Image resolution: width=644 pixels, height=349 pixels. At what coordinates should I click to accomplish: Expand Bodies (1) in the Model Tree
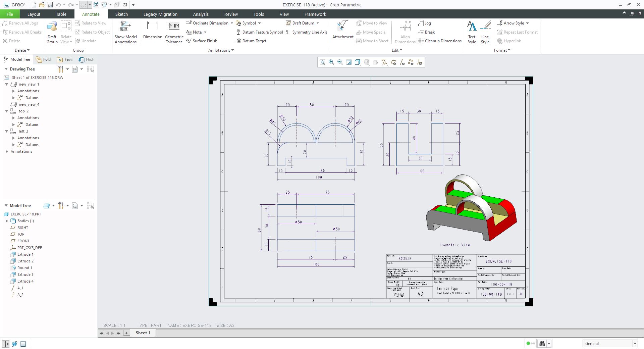pos(7,221)
